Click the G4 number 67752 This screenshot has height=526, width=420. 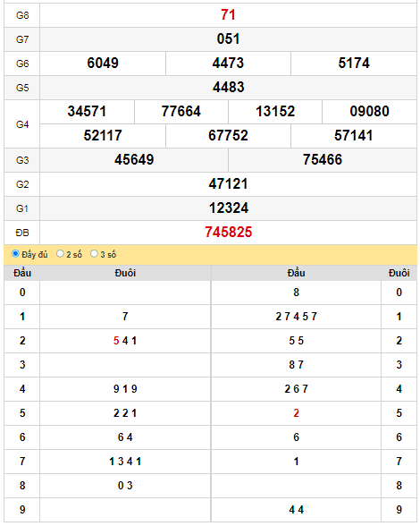[x=228, y=136]
